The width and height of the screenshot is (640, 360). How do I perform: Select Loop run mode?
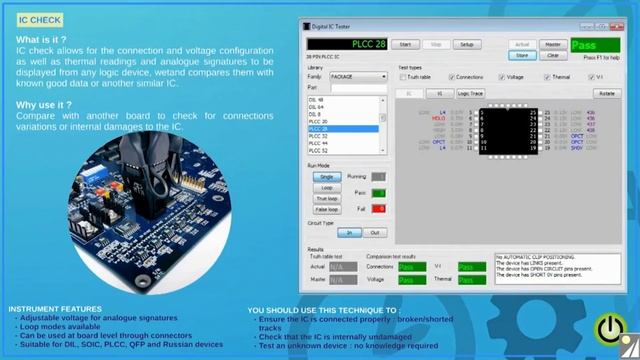[x=327, y=188]
